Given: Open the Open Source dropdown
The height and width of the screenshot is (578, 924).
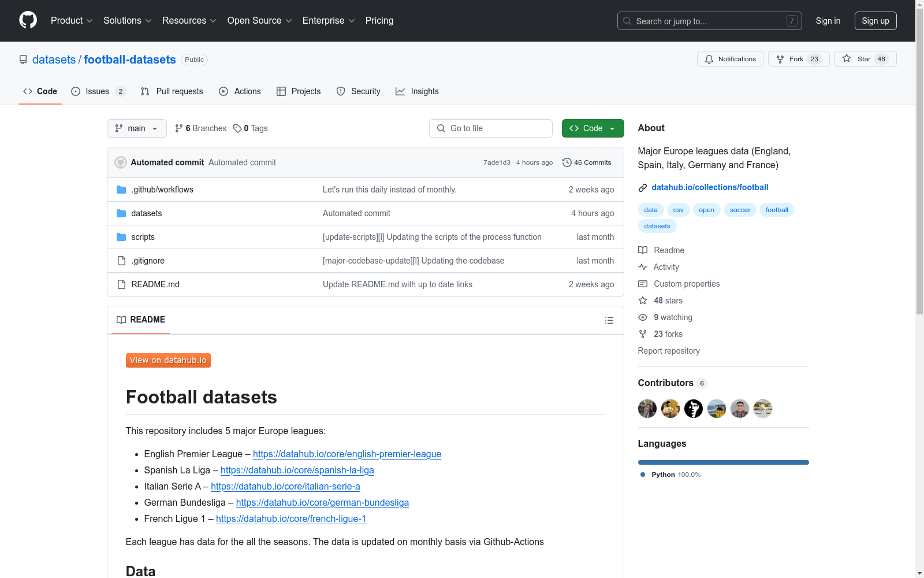Looking at the screenshot, I should pyautogui.click(x=260, y=20).
